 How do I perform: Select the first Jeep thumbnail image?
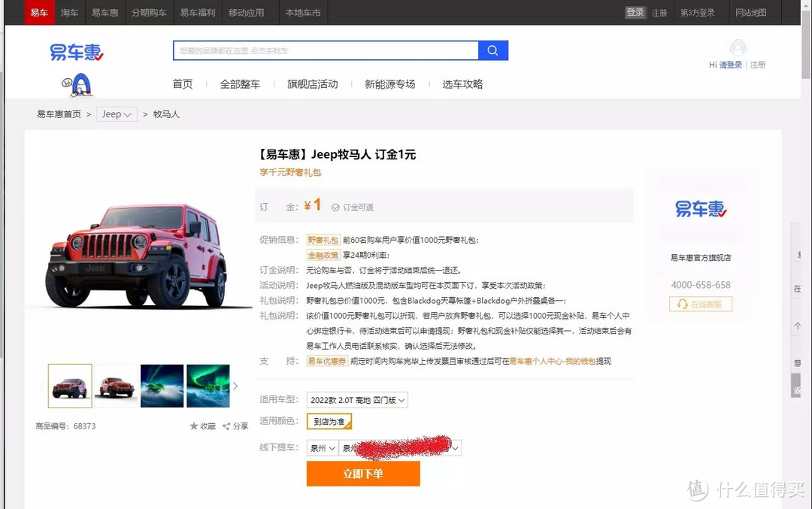(x=70, y=386)
